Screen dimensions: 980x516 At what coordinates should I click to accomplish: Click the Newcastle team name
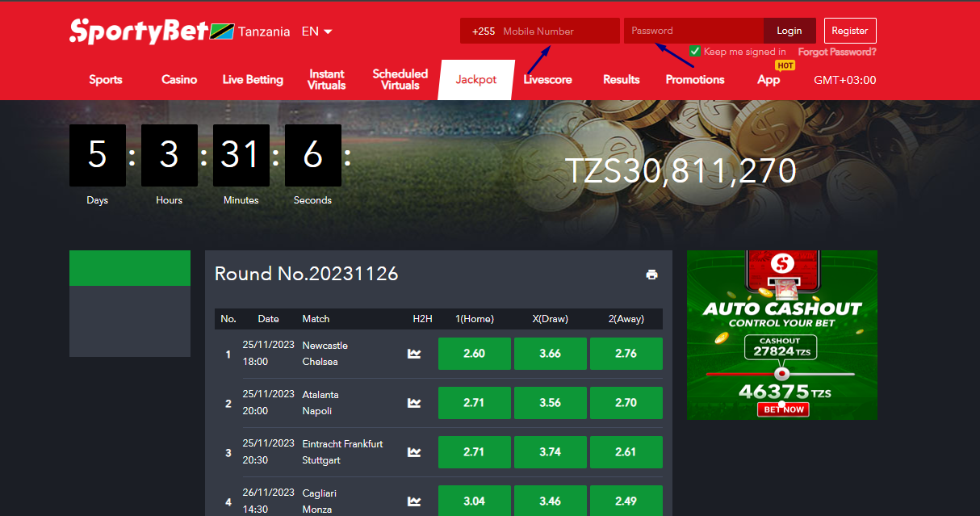(325, 346)
